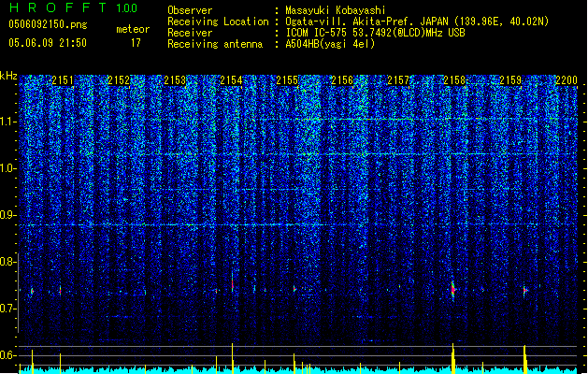Viewport: 588px width, 374px height.
Task: Click the 2200 time marker
Action: (566, 80)
